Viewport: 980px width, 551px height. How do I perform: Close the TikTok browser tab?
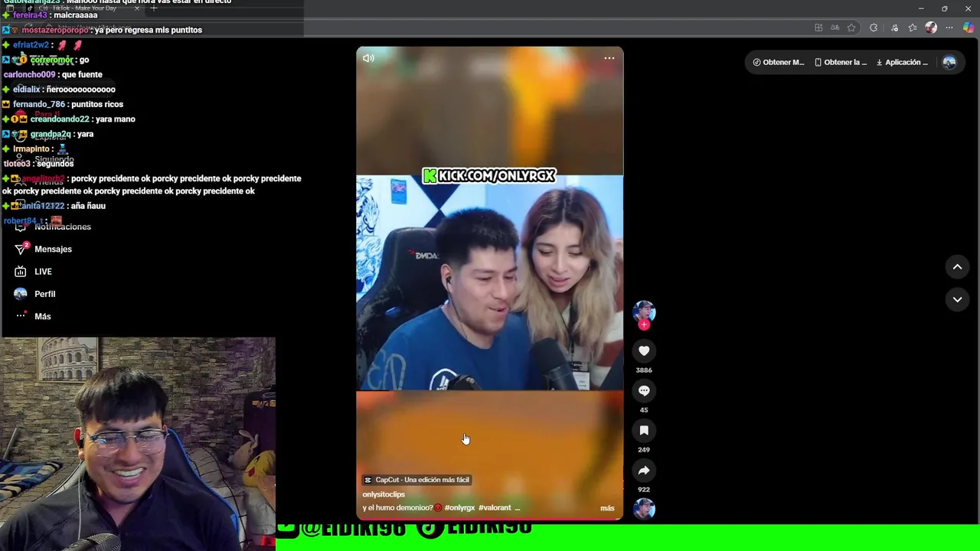coord(137,8)
